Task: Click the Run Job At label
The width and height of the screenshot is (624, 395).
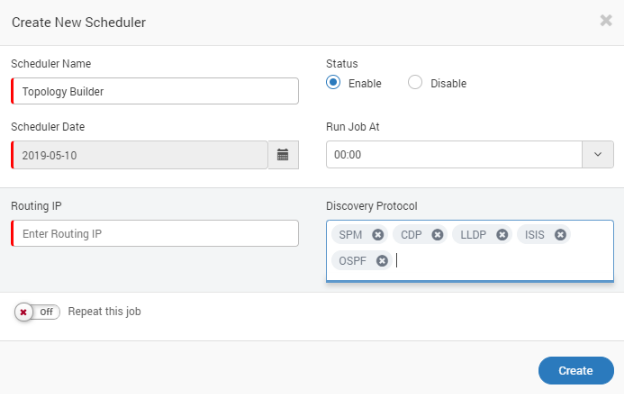Action: (x=353, y=127)
